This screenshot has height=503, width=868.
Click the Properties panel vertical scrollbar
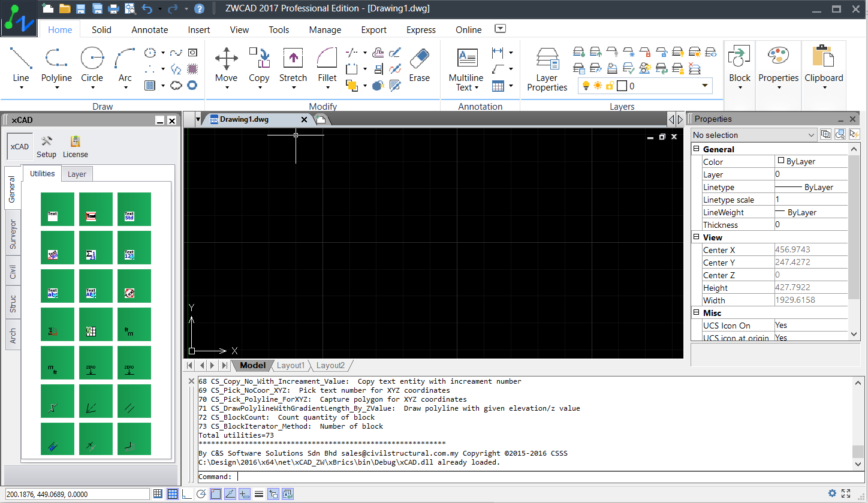coord(854,242)
